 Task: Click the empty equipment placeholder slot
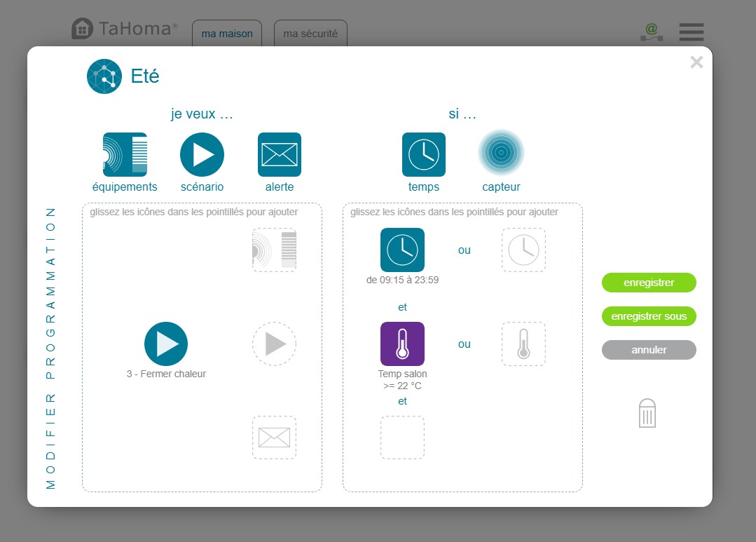(x=274, y=250)
